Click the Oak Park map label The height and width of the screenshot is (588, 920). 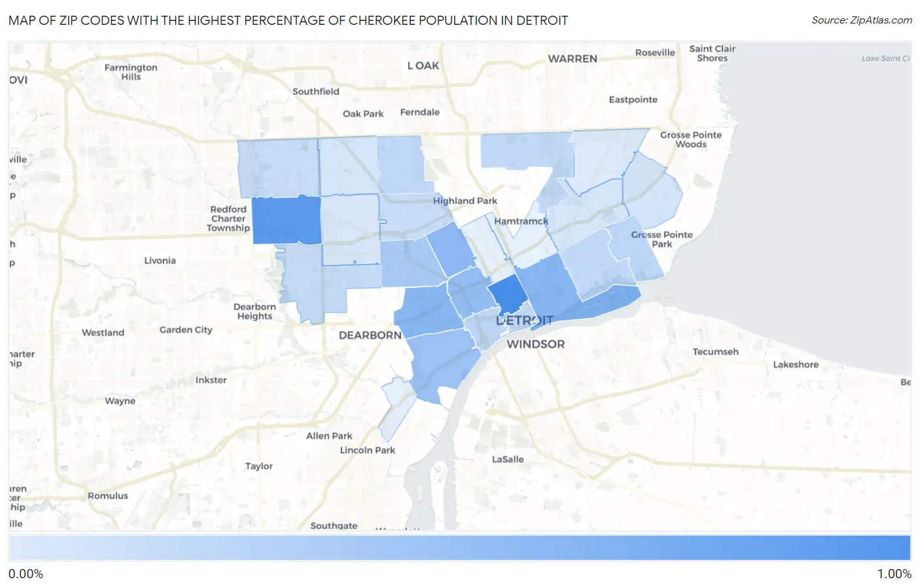click(x=363, y=114)
